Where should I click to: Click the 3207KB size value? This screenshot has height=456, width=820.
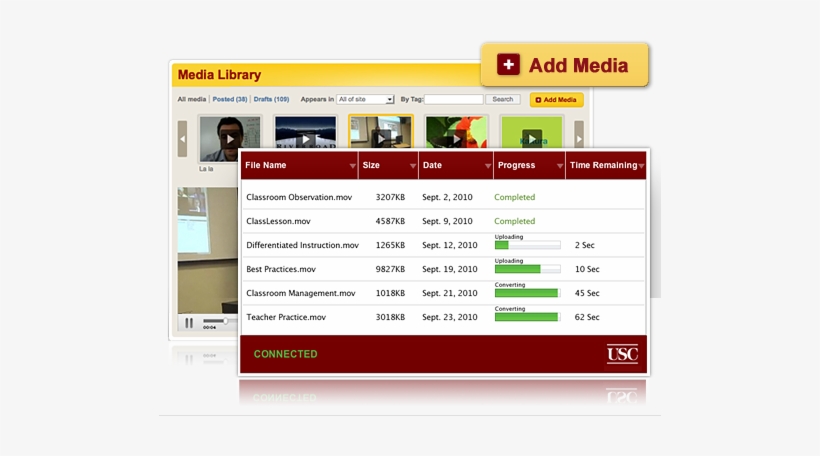point(390,197)
